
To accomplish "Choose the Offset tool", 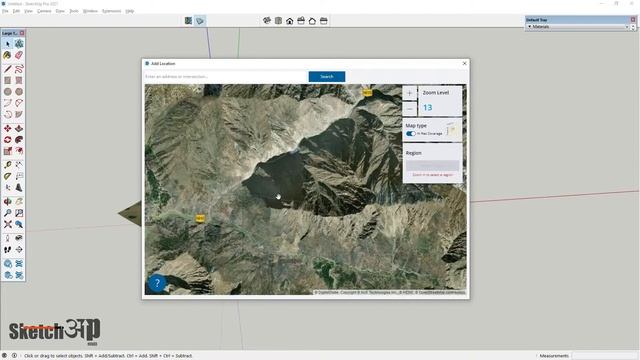I will pos(19,151).
